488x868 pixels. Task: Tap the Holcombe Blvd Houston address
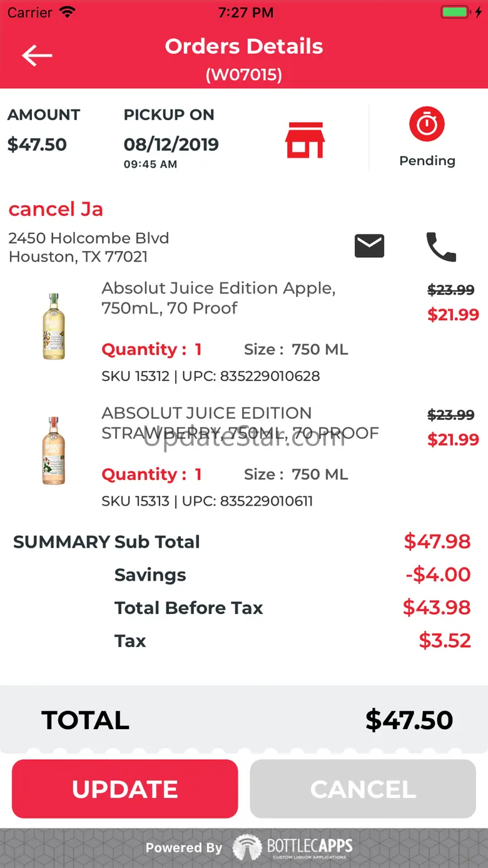click(88, 247)
